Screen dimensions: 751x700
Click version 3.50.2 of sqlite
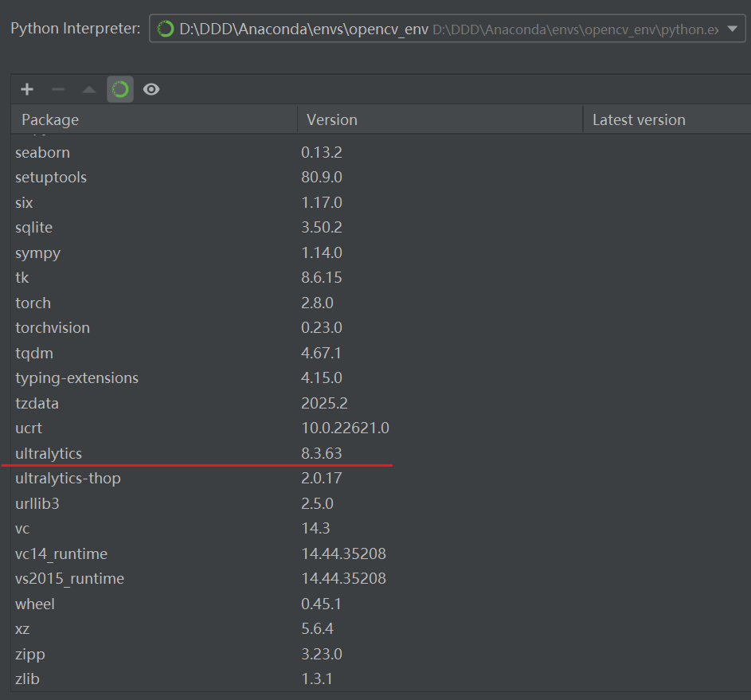click(322, 228)
